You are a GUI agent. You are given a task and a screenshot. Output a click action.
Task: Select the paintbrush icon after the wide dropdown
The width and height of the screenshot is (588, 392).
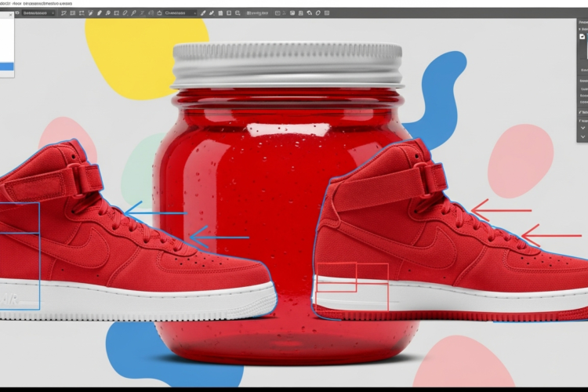click(203, 13)
